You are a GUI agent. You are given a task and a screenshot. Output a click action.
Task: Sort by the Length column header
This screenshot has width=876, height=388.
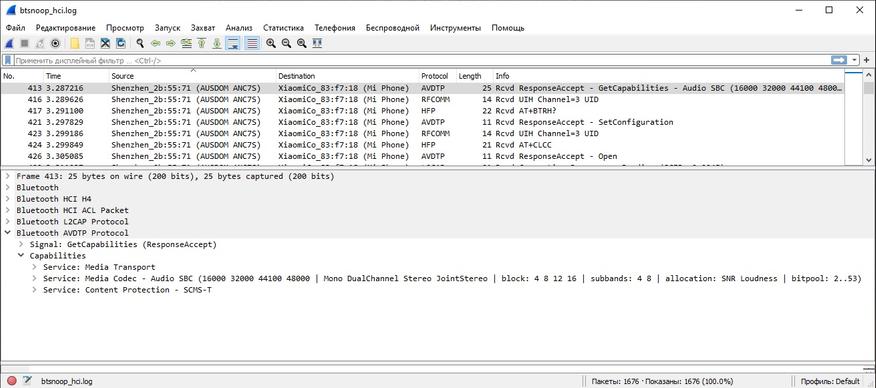tap(474, 76)
